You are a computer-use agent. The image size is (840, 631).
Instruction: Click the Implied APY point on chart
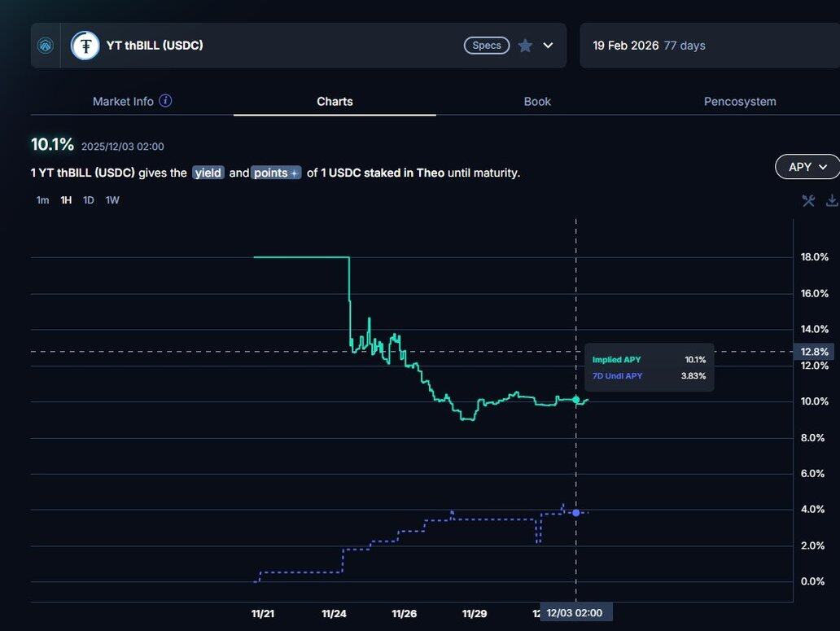click(576, 400)
